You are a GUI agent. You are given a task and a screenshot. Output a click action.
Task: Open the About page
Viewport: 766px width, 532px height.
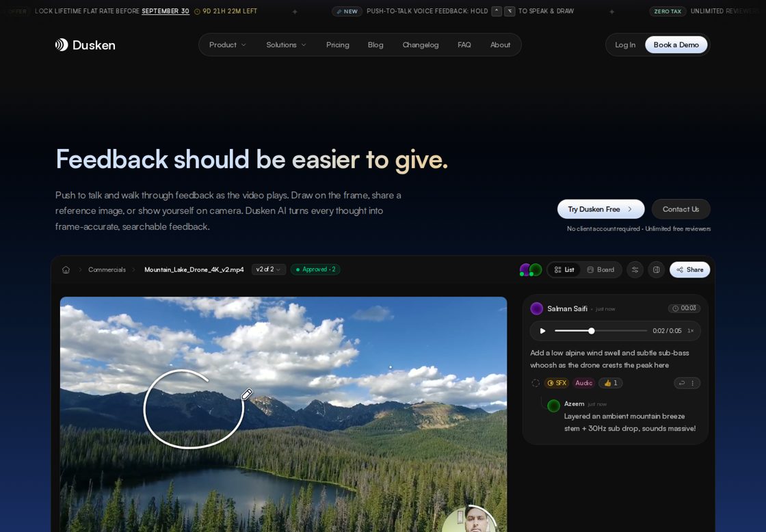click(x=500, y=45)
